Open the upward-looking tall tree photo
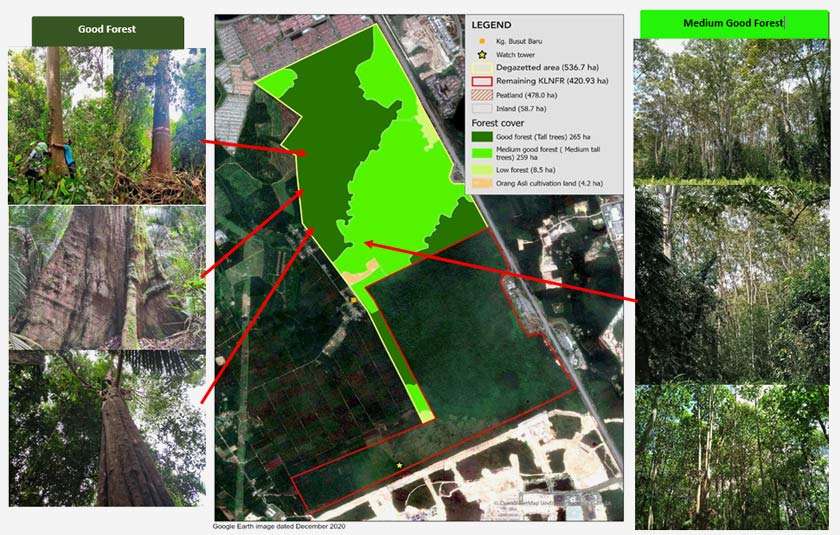The height and width of the screenshot is (535, 840). (x=107, y=429)
